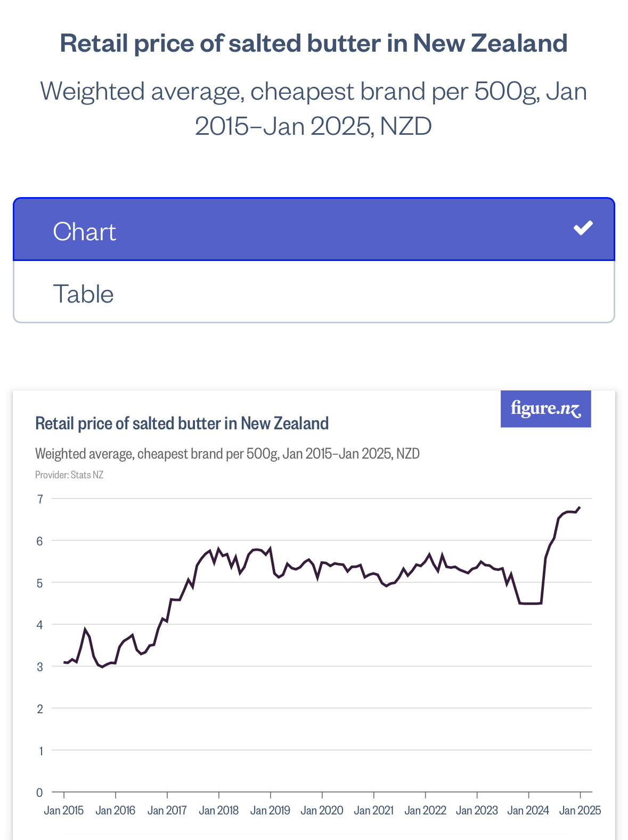Click the line's start point at Jan 2015
Screen dimensions: 628x840
coord(64,662)
